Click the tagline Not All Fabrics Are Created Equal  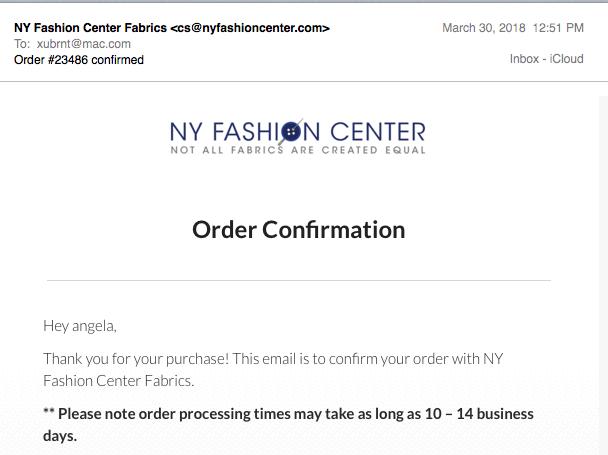pos(298,150)
